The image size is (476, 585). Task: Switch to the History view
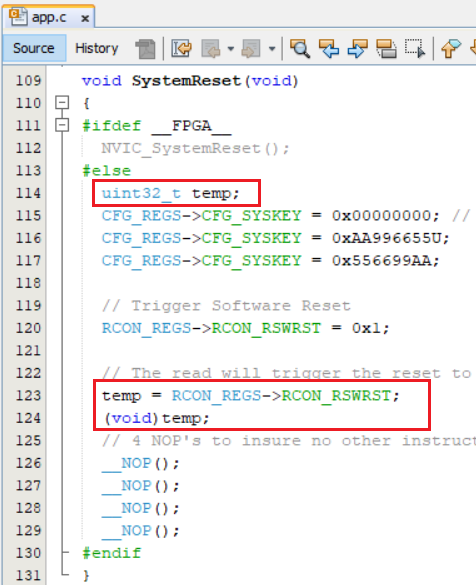(x=97, y=49)
